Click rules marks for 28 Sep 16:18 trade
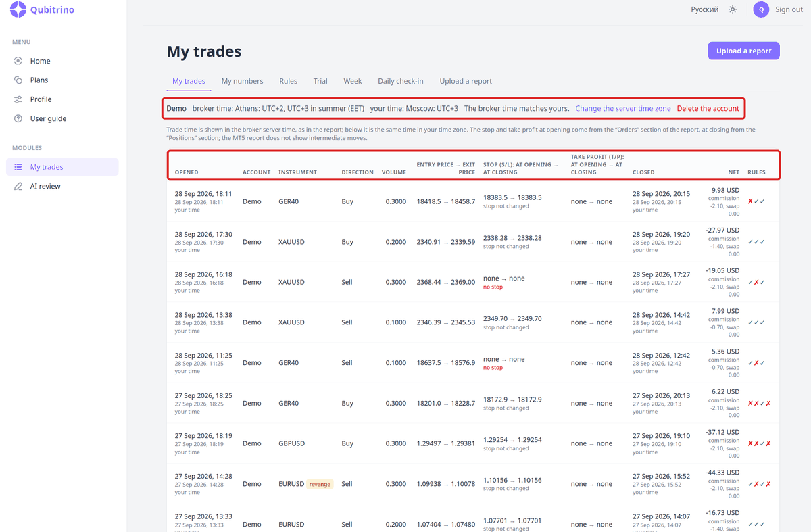The height and width of the screenshot is (532, 811). click(x=756, y=282)
